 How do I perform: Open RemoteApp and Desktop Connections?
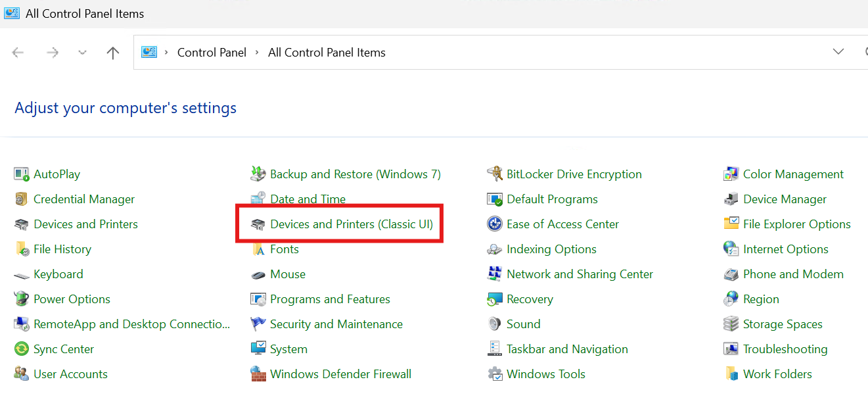[131, 324]
